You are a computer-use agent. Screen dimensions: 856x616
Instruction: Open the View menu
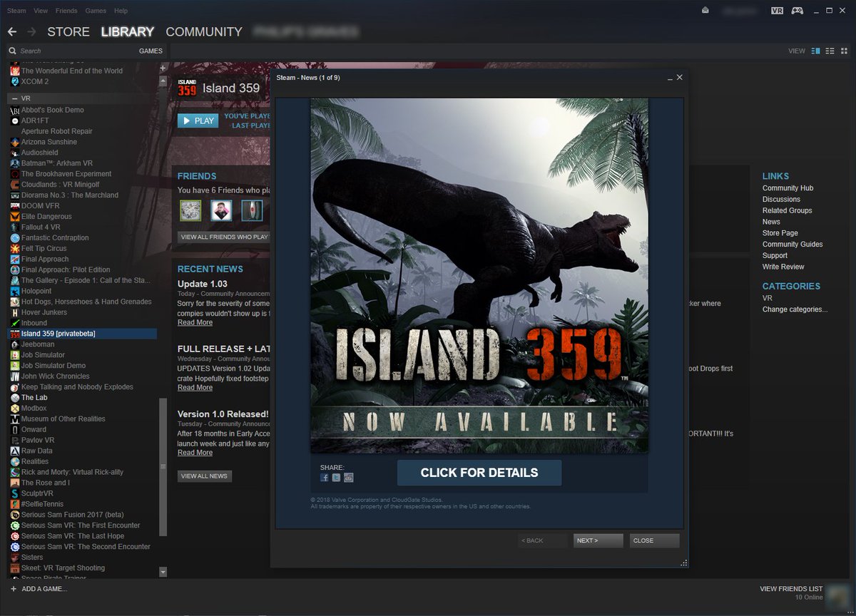pyautogui.click(x=41, y=11)
